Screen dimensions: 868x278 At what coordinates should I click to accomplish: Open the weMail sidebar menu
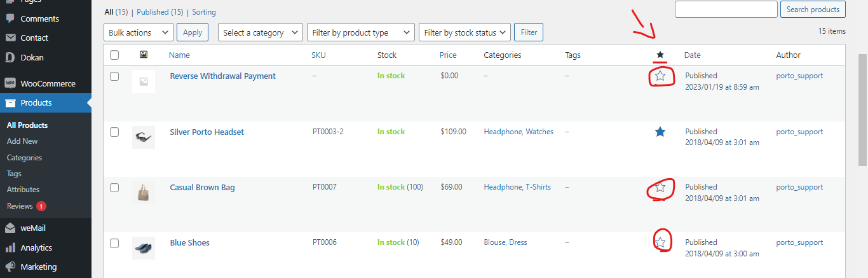tap(33, 228)
